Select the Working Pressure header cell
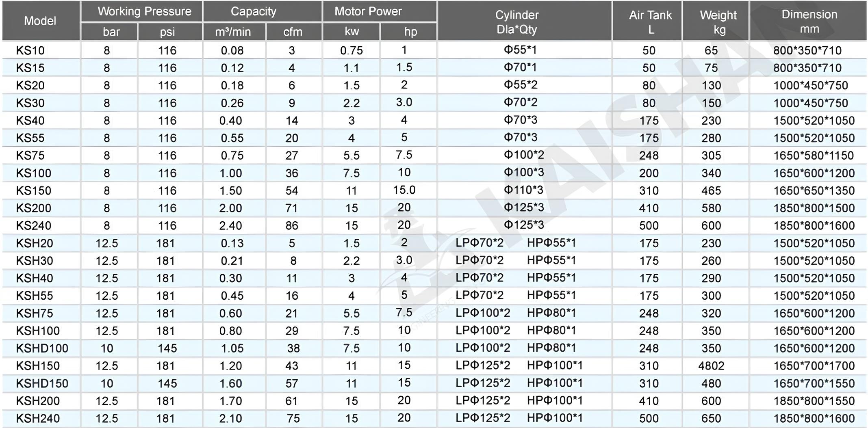The image size is (868, 428). click(144, 11)
